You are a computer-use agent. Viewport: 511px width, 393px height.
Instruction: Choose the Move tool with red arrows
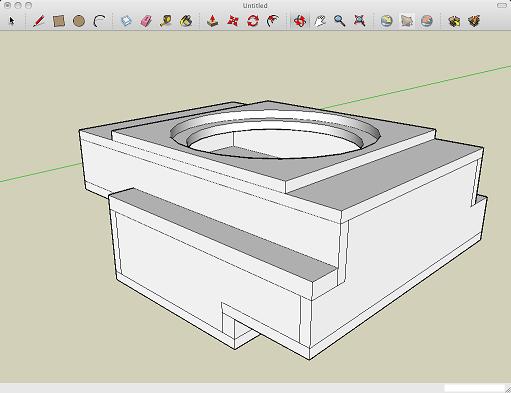(233, 21)
